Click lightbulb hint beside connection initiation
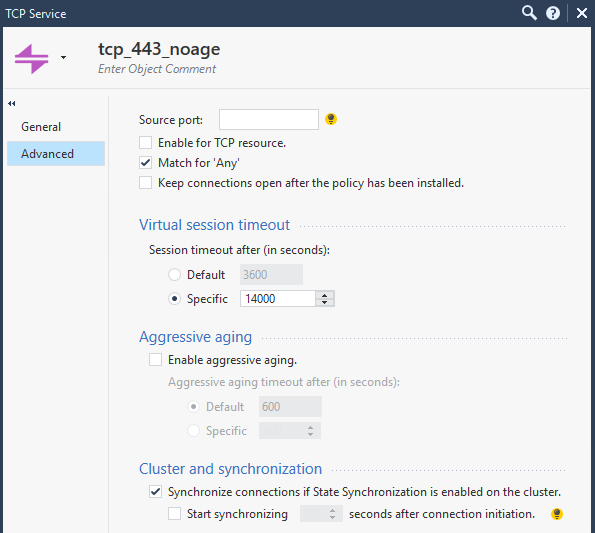The height and width of the screenshot is (533, 595). click(x=557, y=514)
